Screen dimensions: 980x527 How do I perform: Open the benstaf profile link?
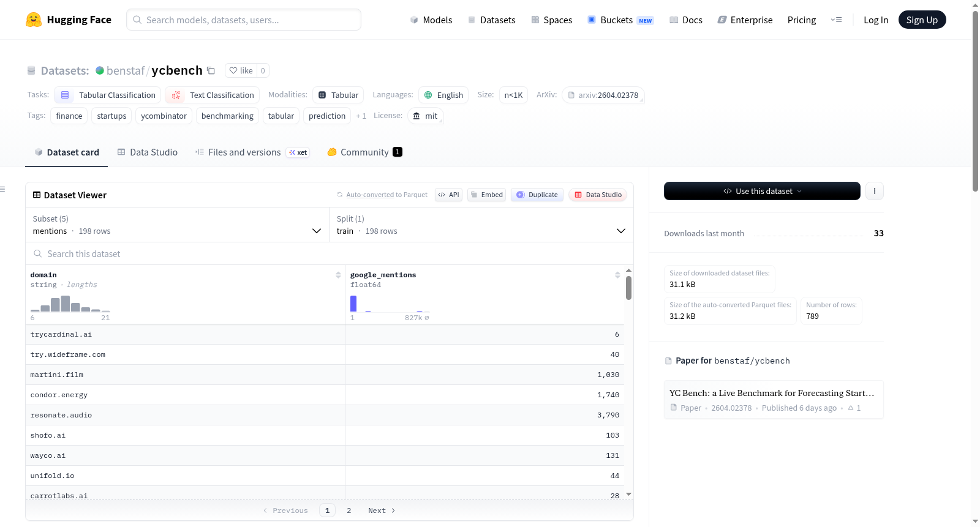point(126,70)
